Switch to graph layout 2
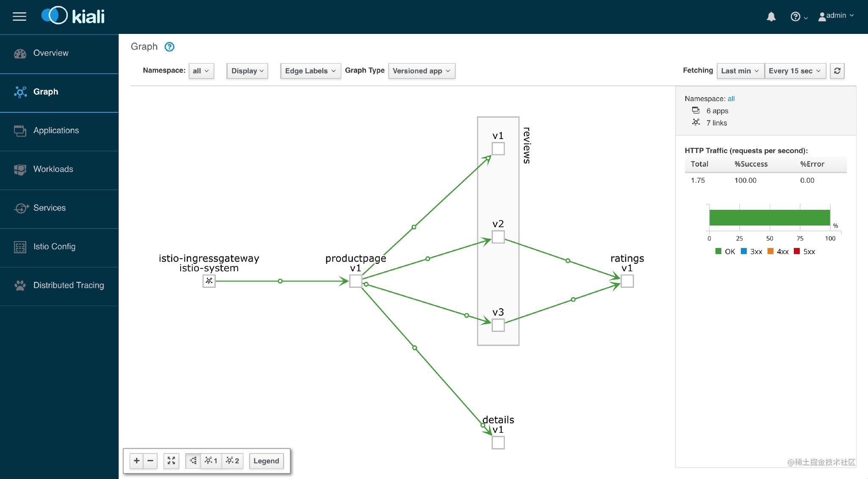868x479 pixels. 232,461
